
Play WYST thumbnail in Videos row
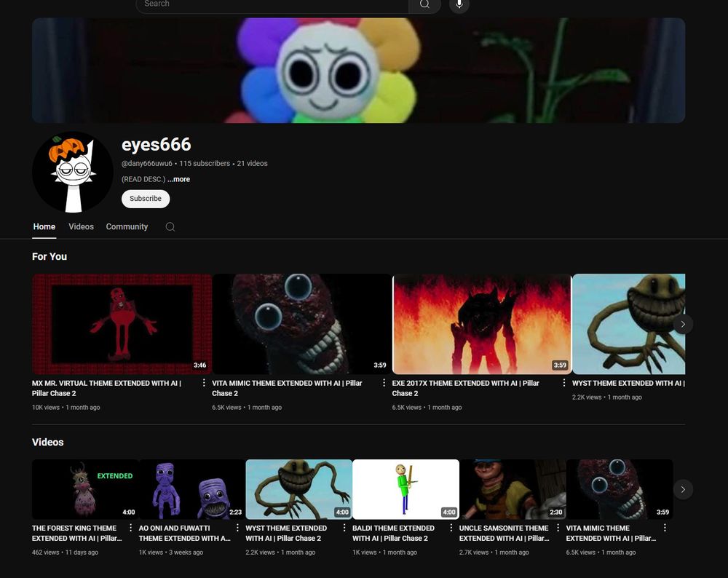(299, 489)
